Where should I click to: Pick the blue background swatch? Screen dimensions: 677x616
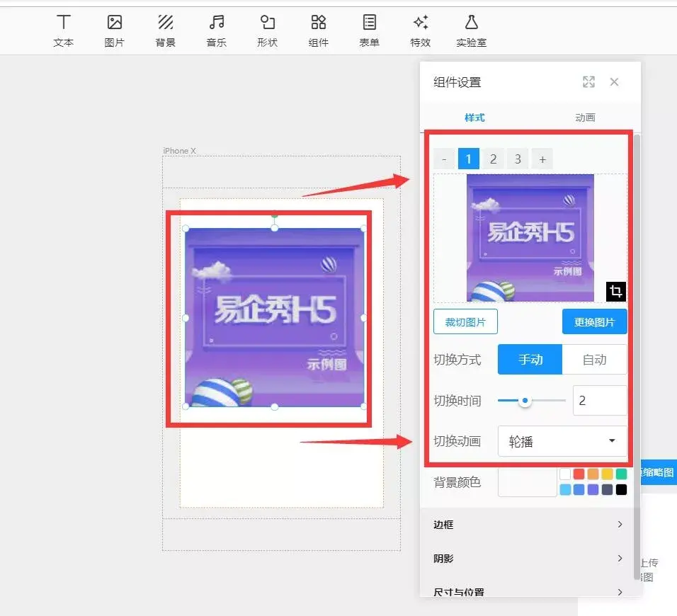[x=579, y=489]
